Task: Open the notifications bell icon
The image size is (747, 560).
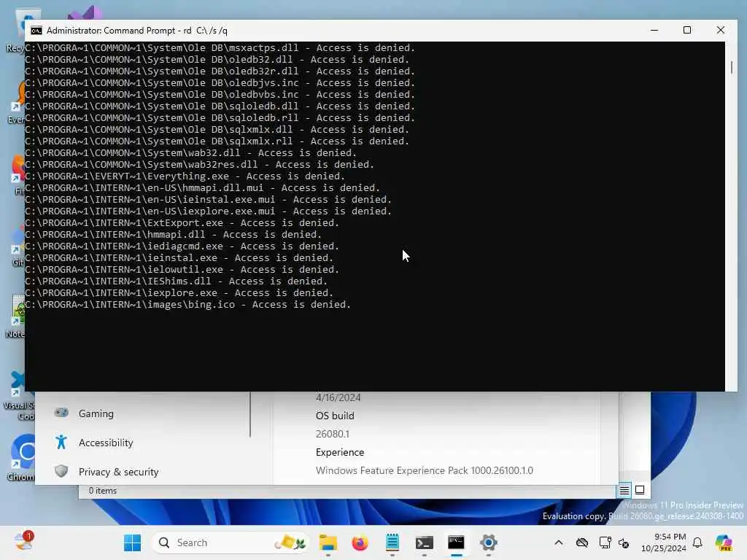Action: (697, 542)
